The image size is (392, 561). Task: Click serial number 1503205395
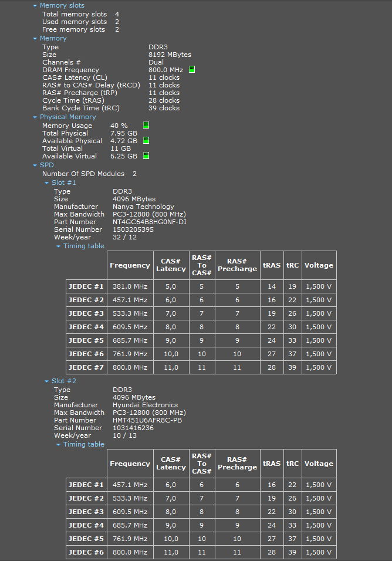(x=133, y=229)
